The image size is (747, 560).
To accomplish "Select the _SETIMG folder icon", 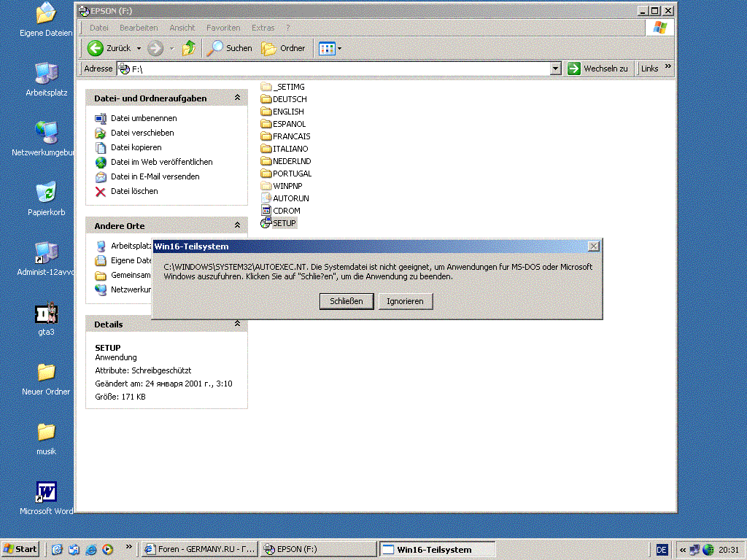I will 266,87.
